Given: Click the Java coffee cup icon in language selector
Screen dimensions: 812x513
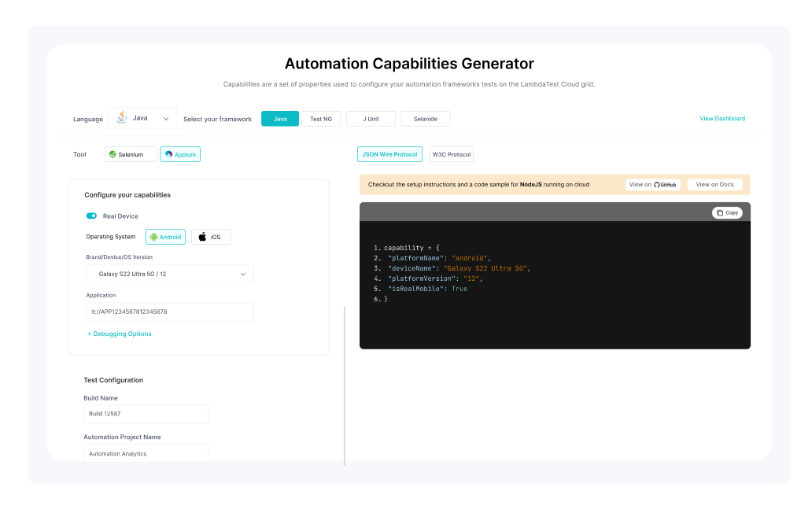Looking at the screenshot, I should (122, 116).
